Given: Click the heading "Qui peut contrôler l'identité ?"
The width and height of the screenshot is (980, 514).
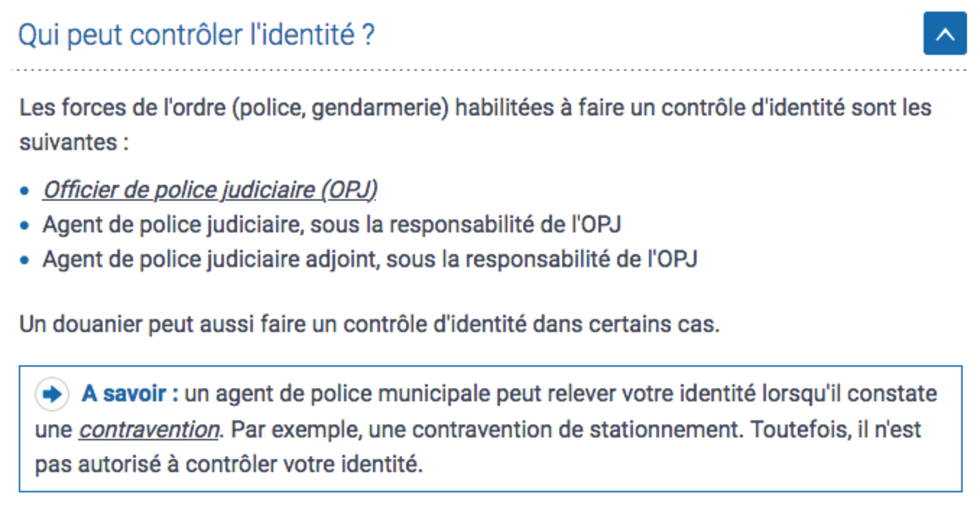Looking at the screenshot, I should tap(196, 35).
